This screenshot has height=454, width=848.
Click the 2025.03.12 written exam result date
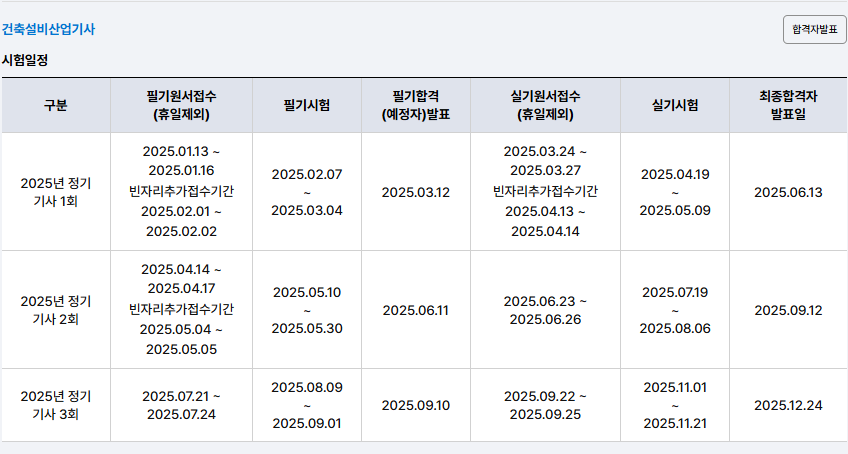tap(416, 192)
